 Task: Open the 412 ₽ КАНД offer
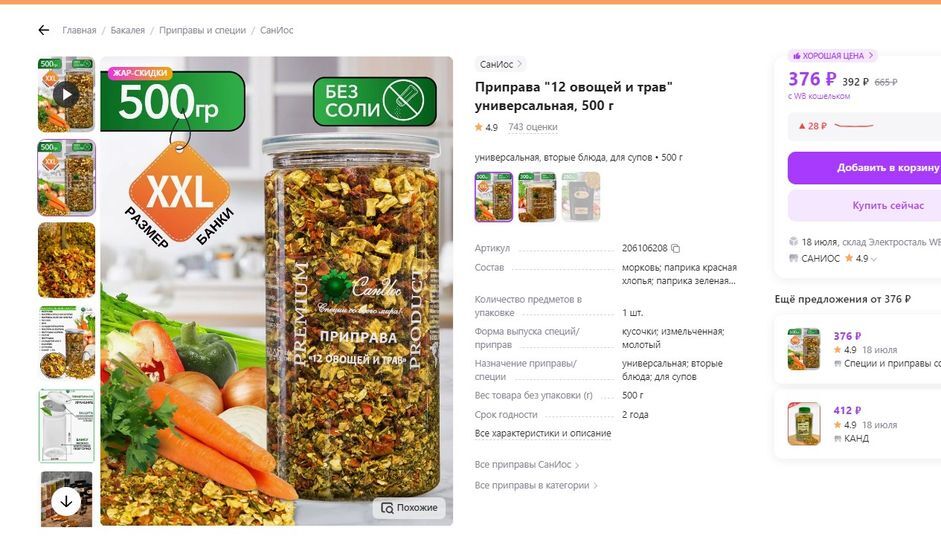858,424
